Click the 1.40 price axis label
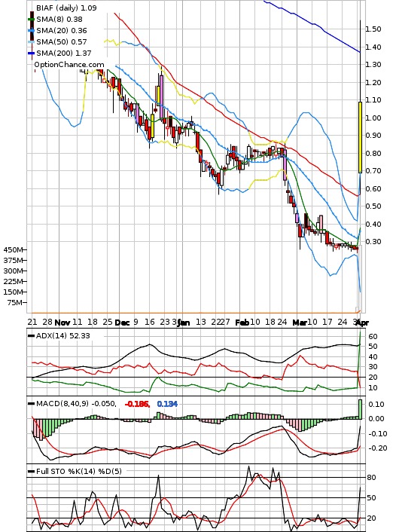This screenshot has height=532, width=396. pyautogui.click(x=373, y=47)
